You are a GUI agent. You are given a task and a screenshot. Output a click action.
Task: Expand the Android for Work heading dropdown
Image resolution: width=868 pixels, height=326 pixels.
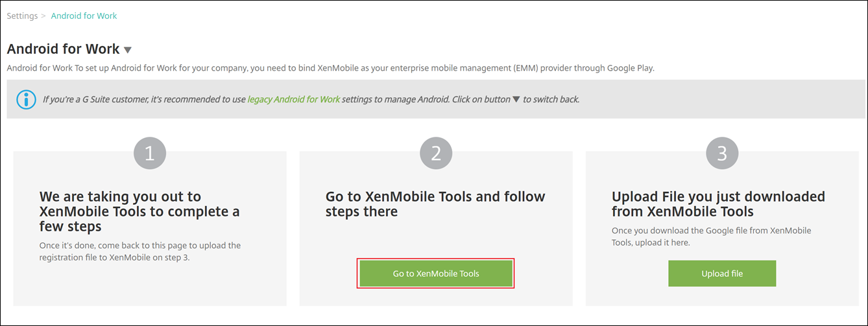coord(128,50)
